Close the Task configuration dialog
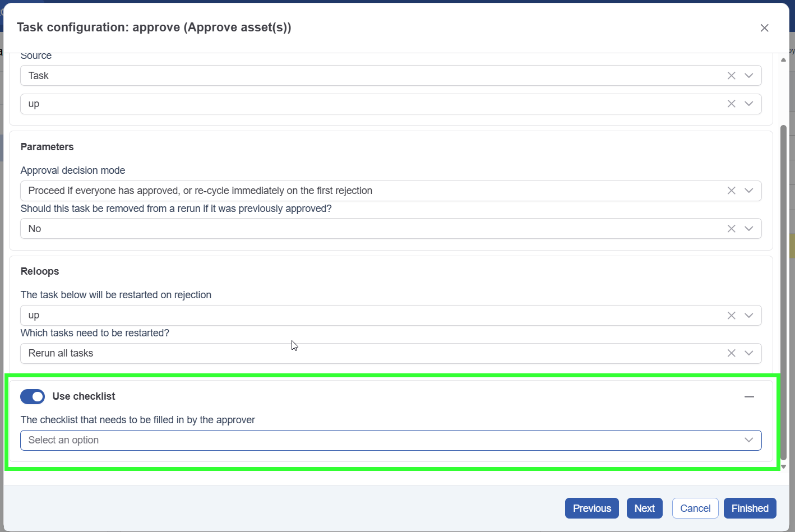This screenshot has width=795, height=532. (x=764, y=28)
